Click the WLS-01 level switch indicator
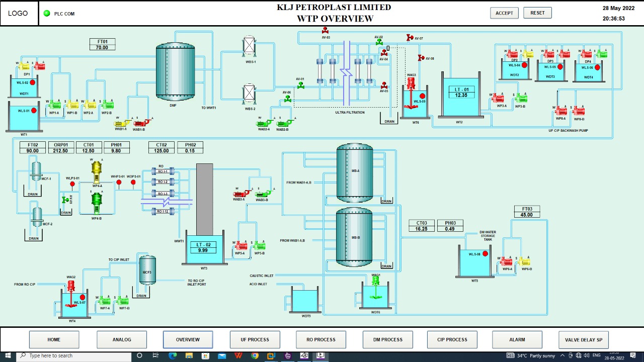This screenshot has height=362, width=644. [x=34, y=111]
